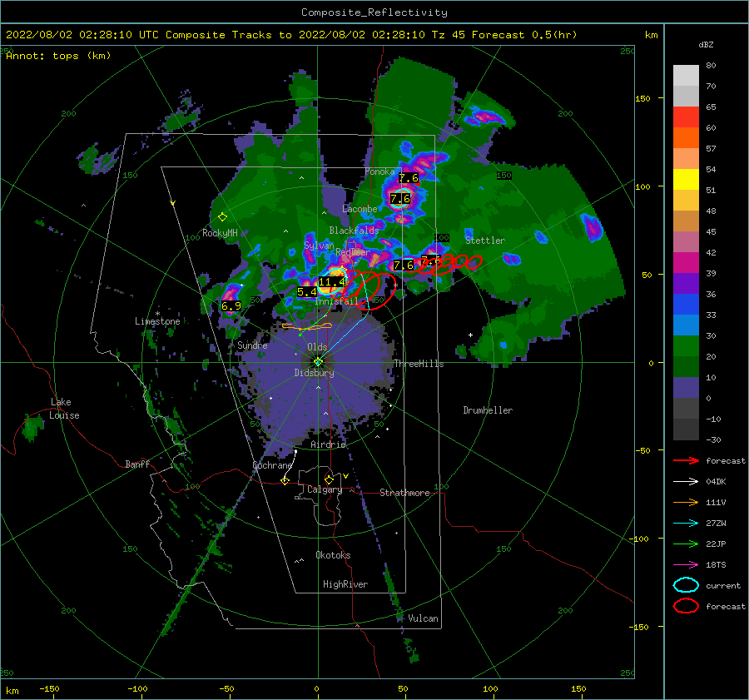Click the green 22JP arrow in legend
Screen dimensions: 749x700
tap(686, 544)
